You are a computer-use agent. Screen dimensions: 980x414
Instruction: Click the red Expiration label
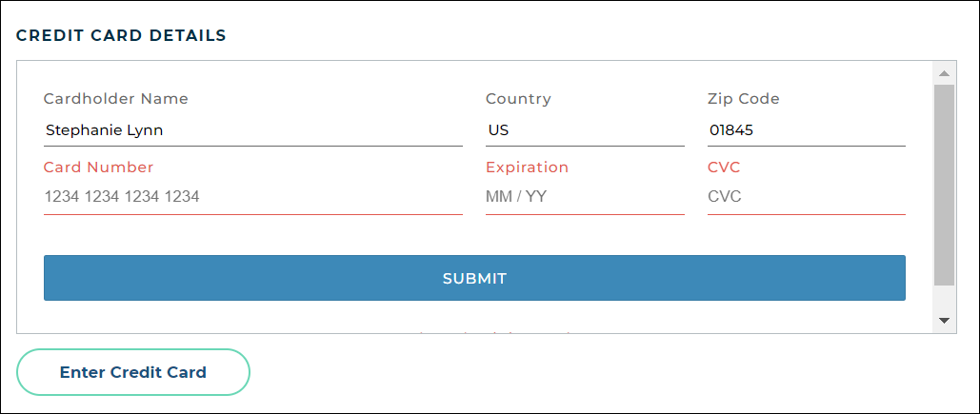pos(527,168)
